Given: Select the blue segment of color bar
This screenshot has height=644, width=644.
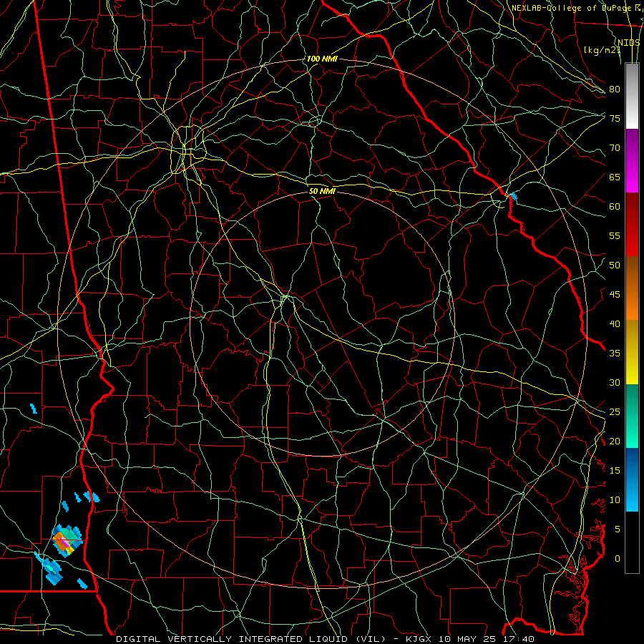Looking at the screenshot, I should [x=632, y=479].
